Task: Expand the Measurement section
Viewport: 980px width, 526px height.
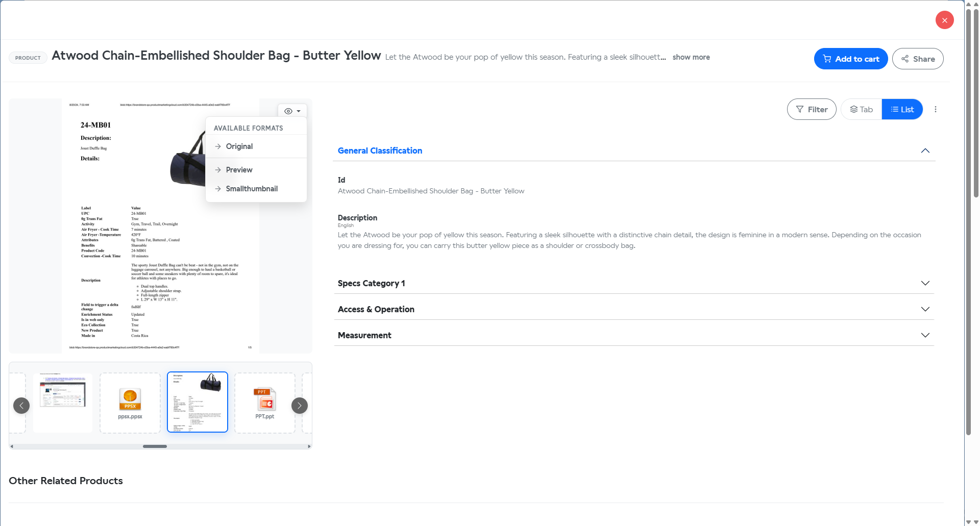Action: (x=925, y=335)
